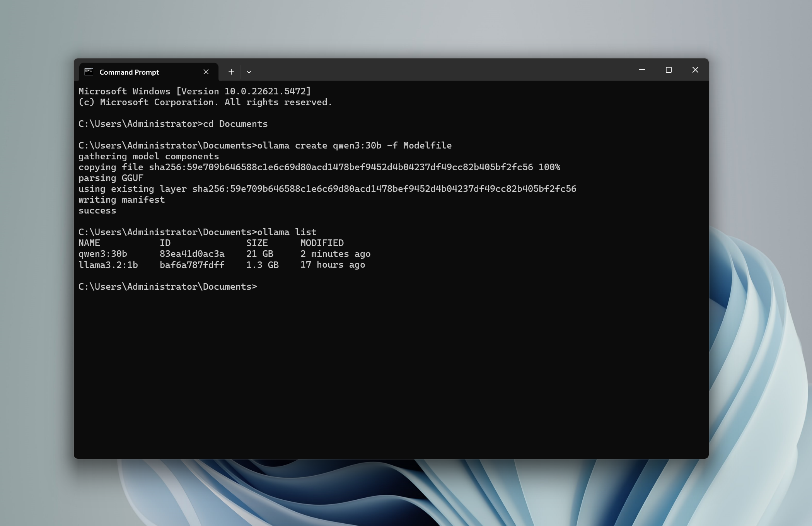812x526 pixels.
Task: Click the Microsoft Corporation copyright line
Action: (x=206, y=102)
